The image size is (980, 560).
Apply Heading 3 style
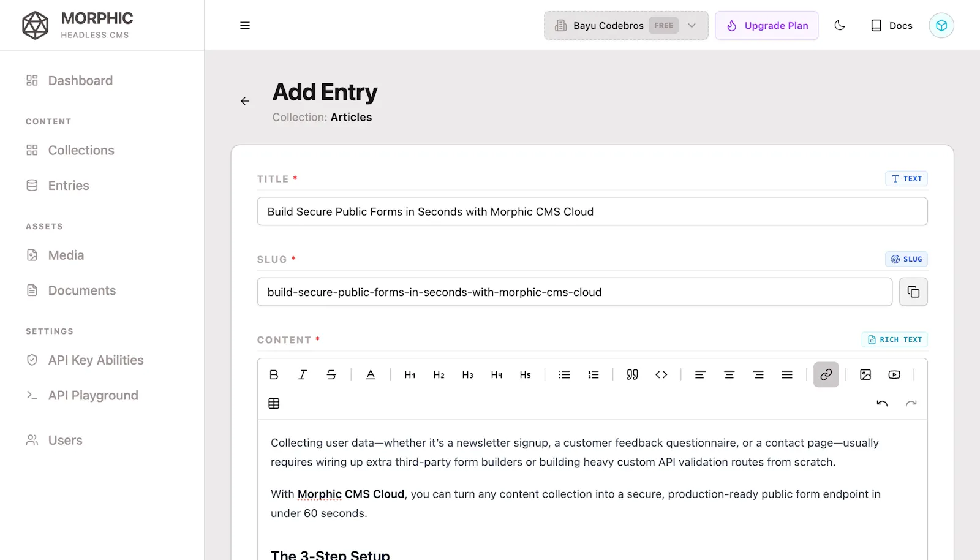(x=467, y=374)
